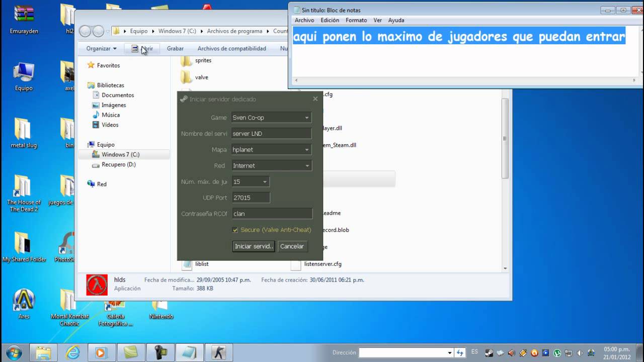
Task: Open the Emurayden WinRAR desktop icon
Action: (24, 19)
